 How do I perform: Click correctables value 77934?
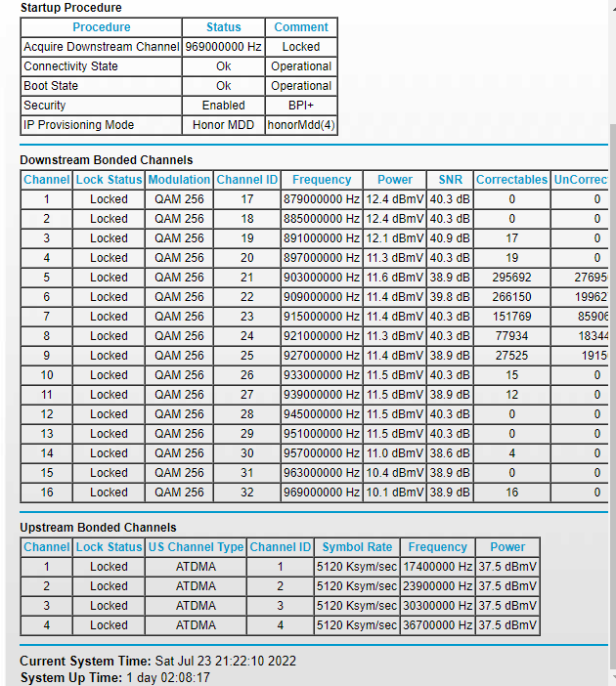(511, 336)
